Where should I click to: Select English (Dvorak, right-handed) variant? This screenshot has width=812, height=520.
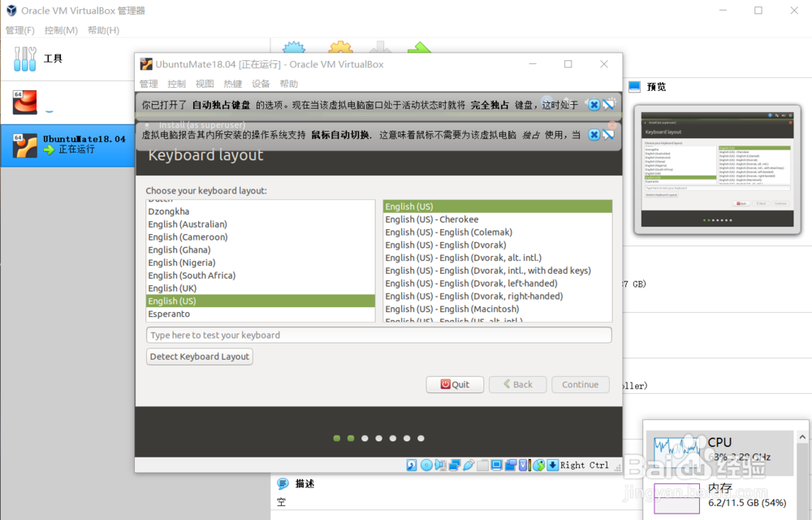(x=498, y=297)
